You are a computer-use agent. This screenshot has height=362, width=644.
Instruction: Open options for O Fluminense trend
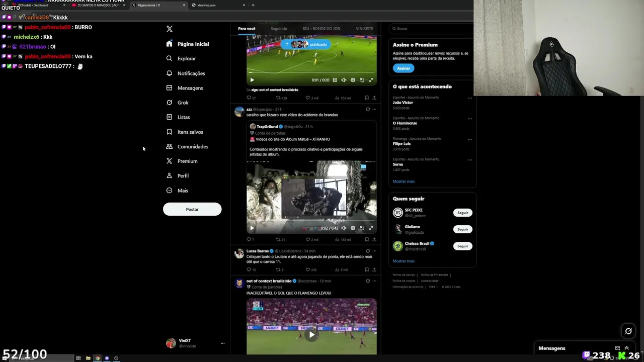tap(470, 119)
